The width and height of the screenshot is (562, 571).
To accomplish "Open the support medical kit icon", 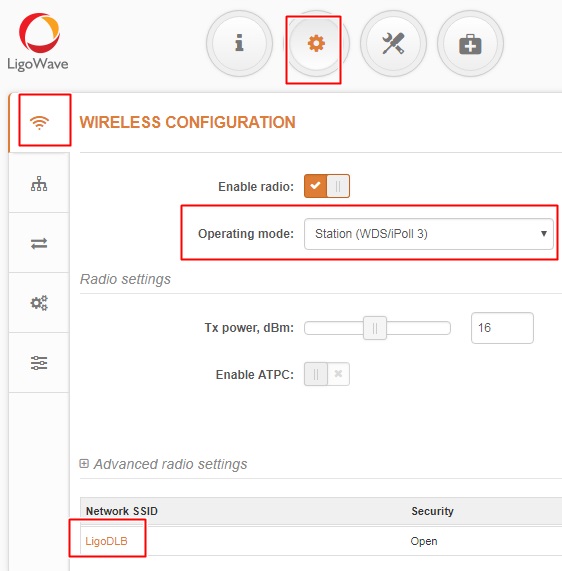I will [x=470, y=43].
